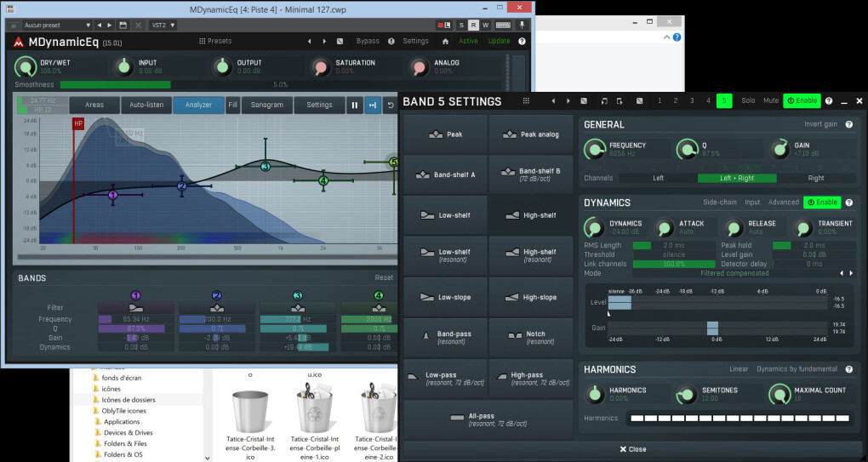Open the VST2 dropdown menu
This screenshot has width=868, height=462.
(x=163, y=25)
